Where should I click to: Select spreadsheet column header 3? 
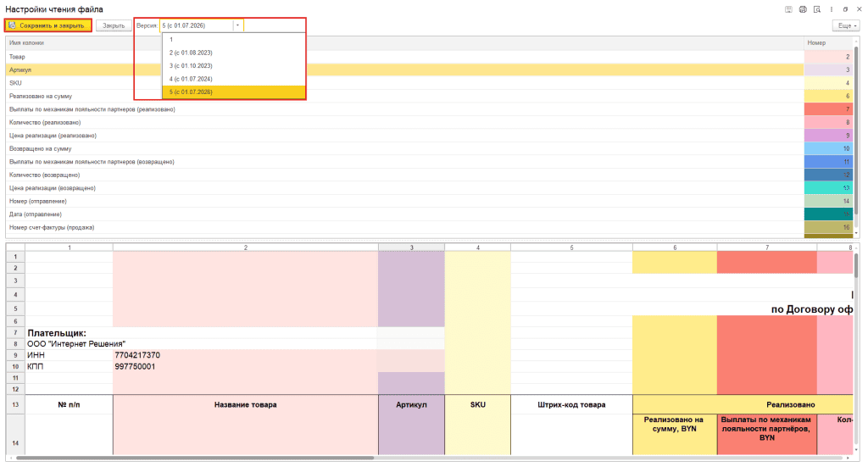point(411,247)
